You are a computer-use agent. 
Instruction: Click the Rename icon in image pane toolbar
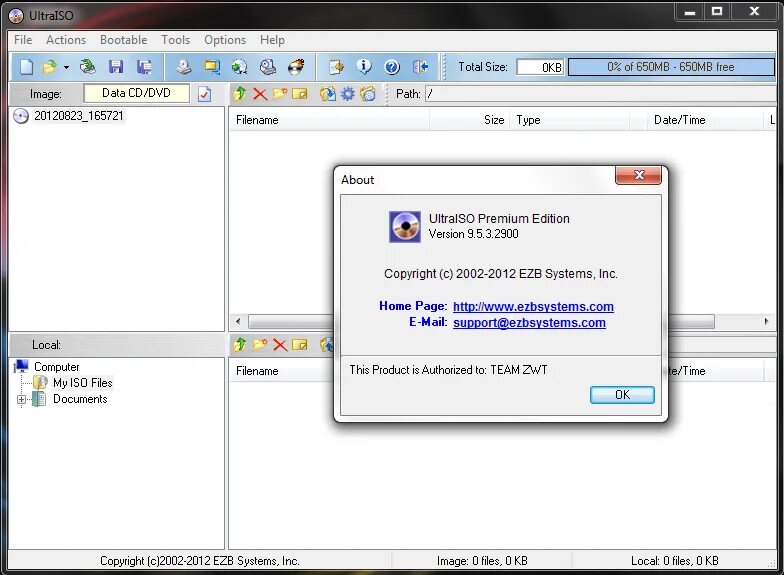[300, 94]
